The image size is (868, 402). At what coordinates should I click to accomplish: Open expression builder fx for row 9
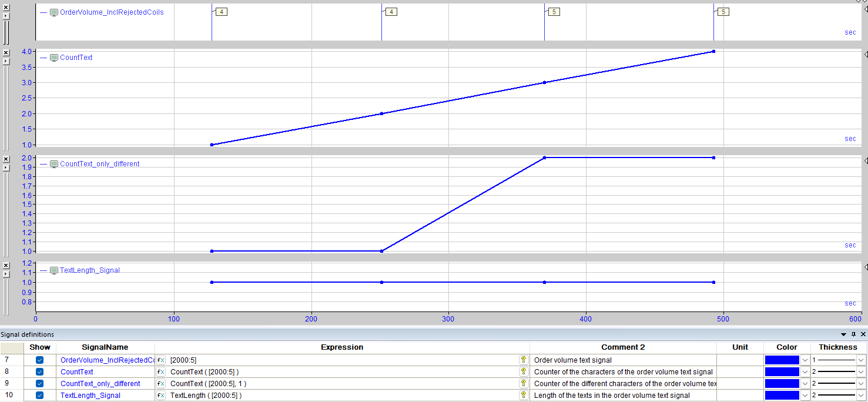pyautogui.click(x=161, y=384)
